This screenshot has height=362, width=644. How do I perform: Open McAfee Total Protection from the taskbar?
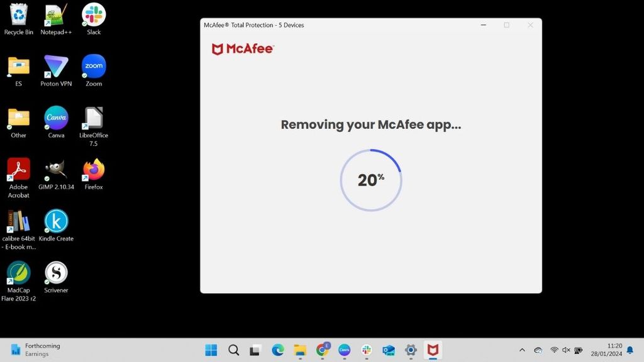[432, 350]
